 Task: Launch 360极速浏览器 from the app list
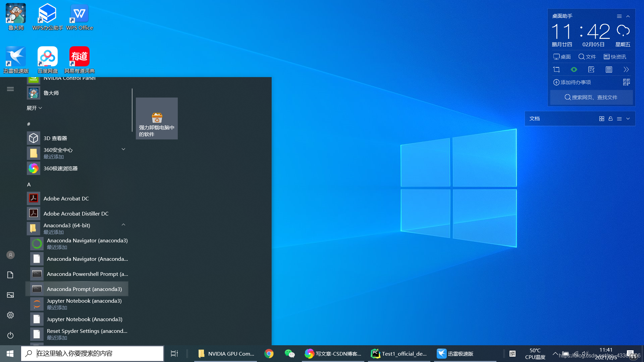click(x=77, y=168)
